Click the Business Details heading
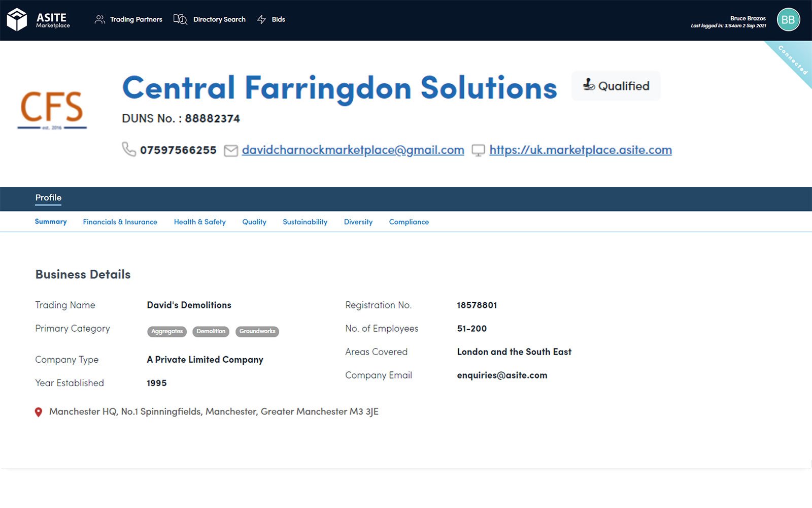This screenshot has height=508, width=812. pyautogui.click(x=83, y=274)
